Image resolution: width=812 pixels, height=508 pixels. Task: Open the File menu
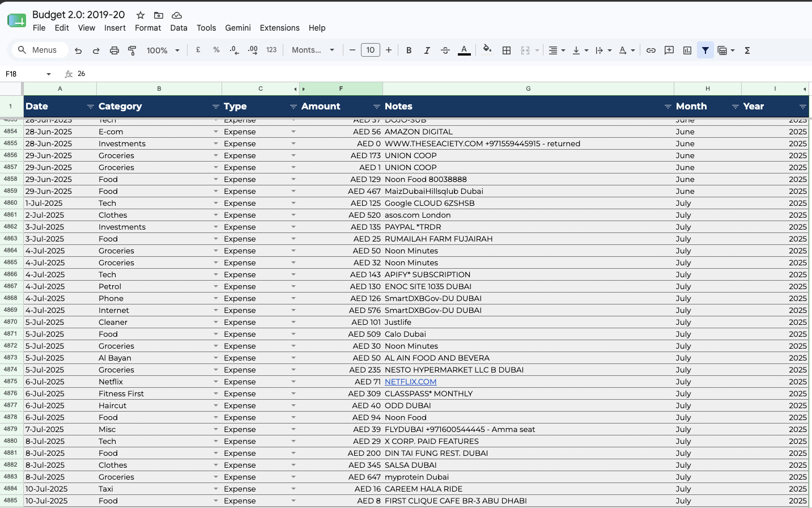pyautogui.click(x=39, y=28)
